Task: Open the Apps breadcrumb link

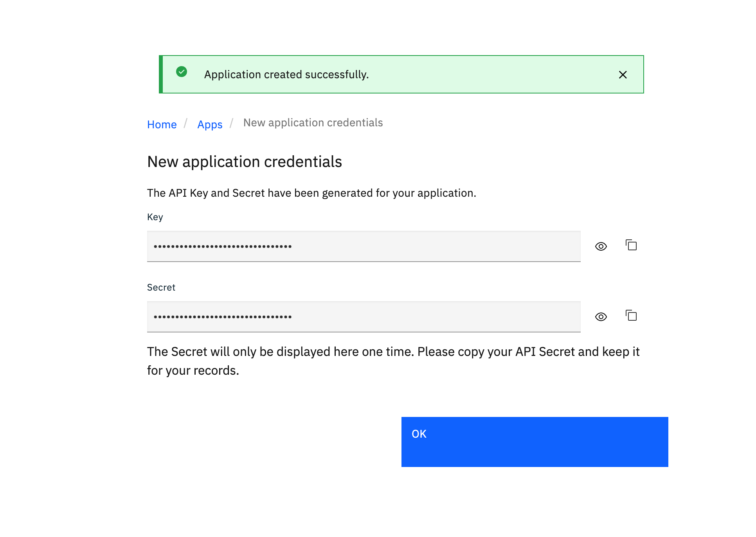Action: (210, 124)
